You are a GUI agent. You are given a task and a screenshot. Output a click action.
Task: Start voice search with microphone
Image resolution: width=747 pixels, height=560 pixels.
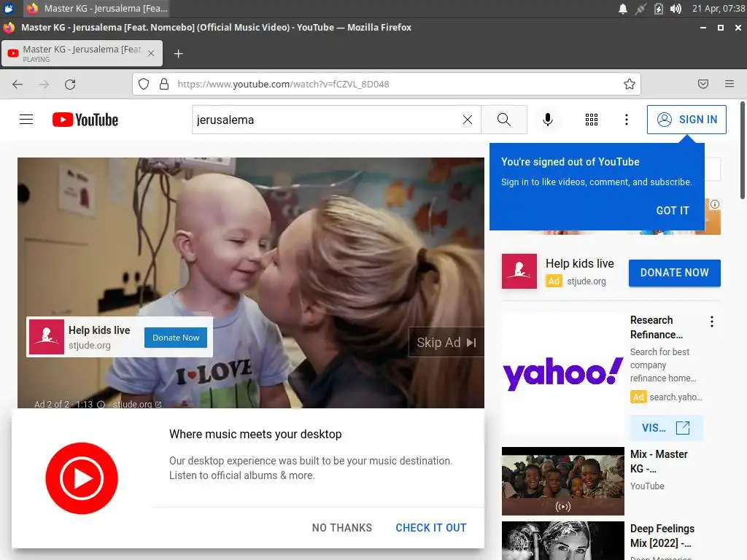pyautogui.click(x=548, y=120)
